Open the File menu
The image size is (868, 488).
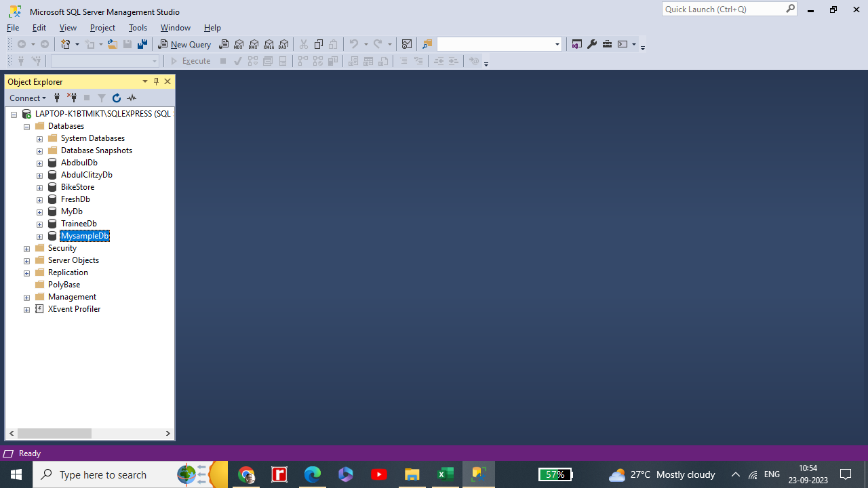(13, 28)
